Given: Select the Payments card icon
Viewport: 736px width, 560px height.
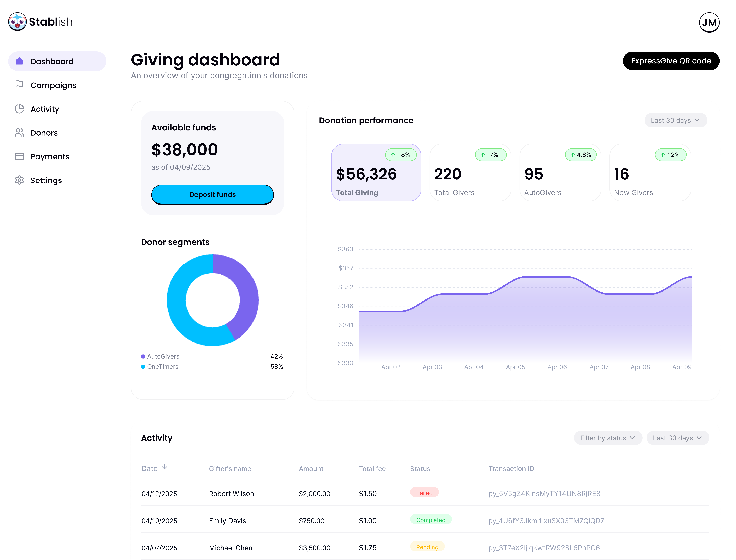Looking at the screenshot, I should tap(19, 156).
